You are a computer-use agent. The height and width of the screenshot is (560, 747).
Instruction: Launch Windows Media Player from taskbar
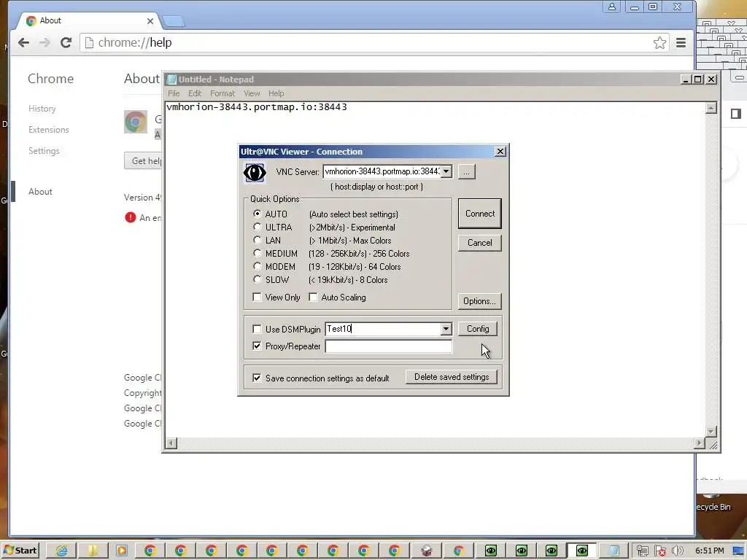pos(122,551)
